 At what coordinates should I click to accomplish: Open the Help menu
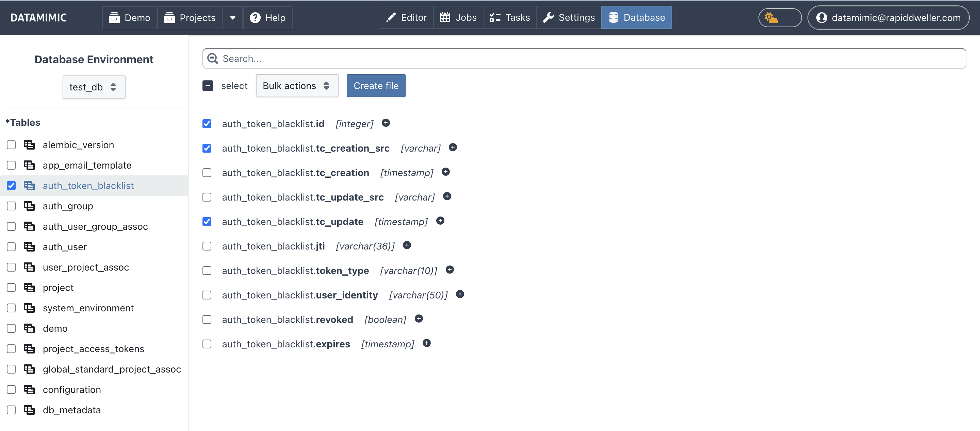[x=267, y=17]
